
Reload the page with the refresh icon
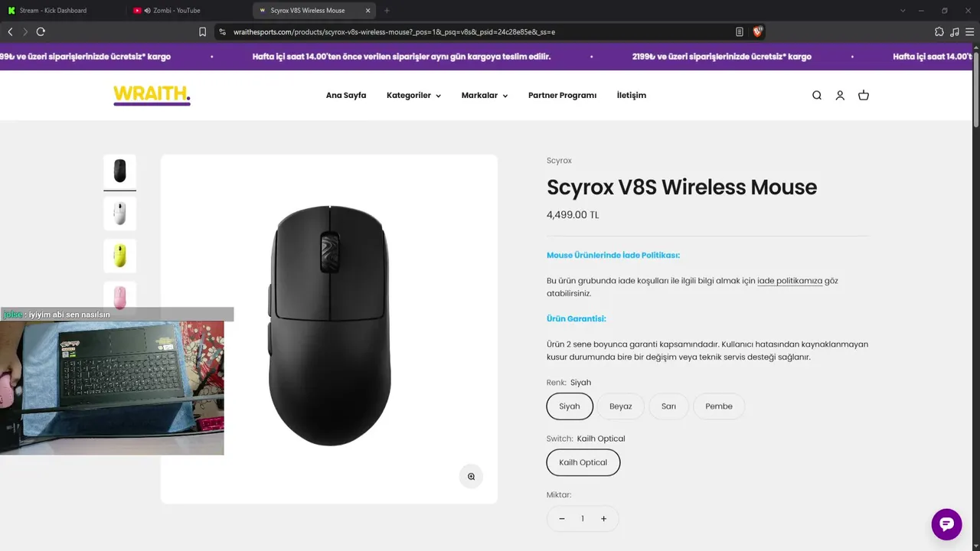click(41, 31)
